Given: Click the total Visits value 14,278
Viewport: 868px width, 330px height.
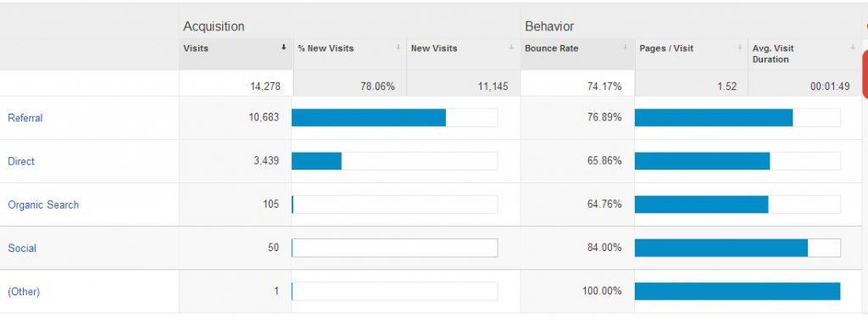Looking at the screenshot, I should pyautogui.click(x=265, y=87).
